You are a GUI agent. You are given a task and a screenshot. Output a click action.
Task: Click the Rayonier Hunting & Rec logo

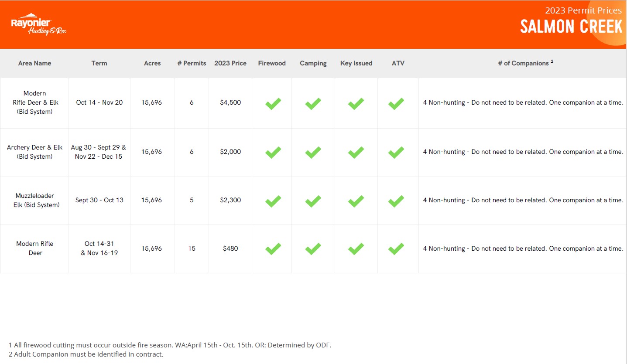click(38, 24)
